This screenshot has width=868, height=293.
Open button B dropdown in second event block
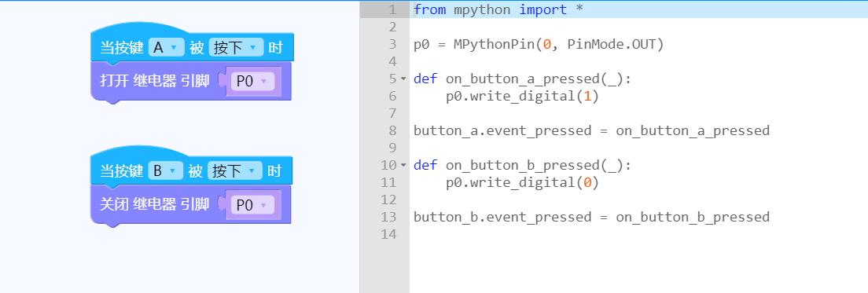click(165, 171)
